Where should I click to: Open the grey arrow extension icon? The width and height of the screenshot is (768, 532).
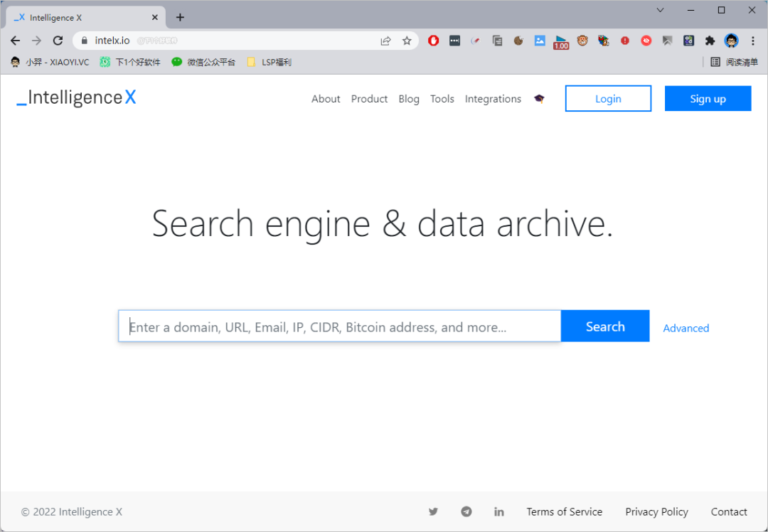[x=667, y=41]
